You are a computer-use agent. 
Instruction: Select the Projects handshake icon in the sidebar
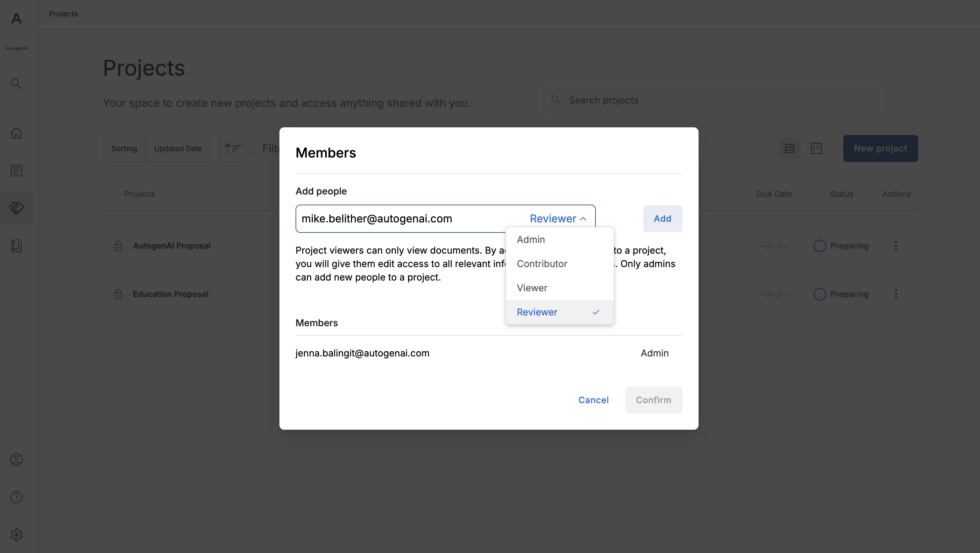pos(16,208)
